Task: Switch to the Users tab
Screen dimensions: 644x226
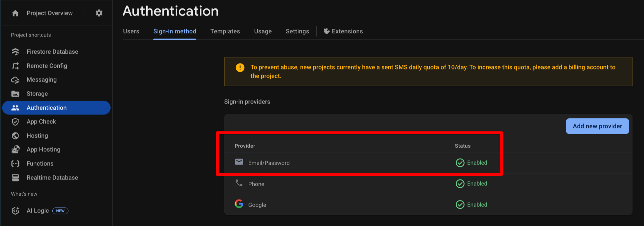Action: coord(131,31)
